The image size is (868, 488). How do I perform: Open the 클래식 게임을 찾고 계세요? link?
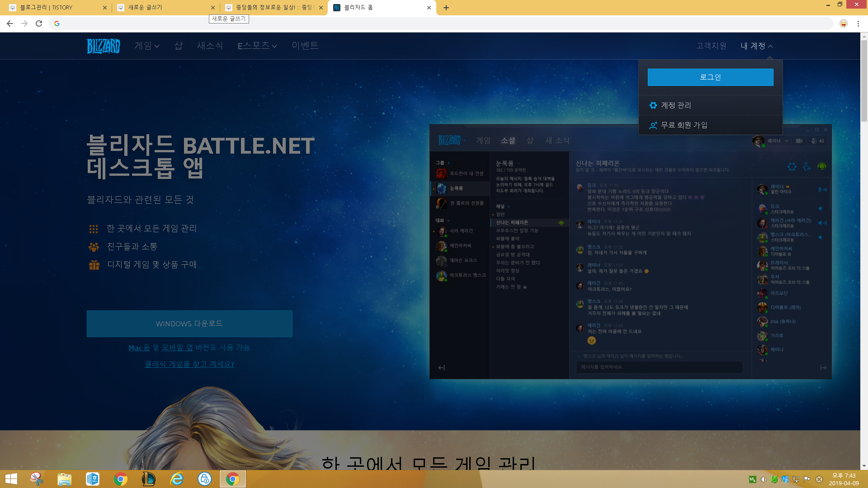click(x=189, y=364)
